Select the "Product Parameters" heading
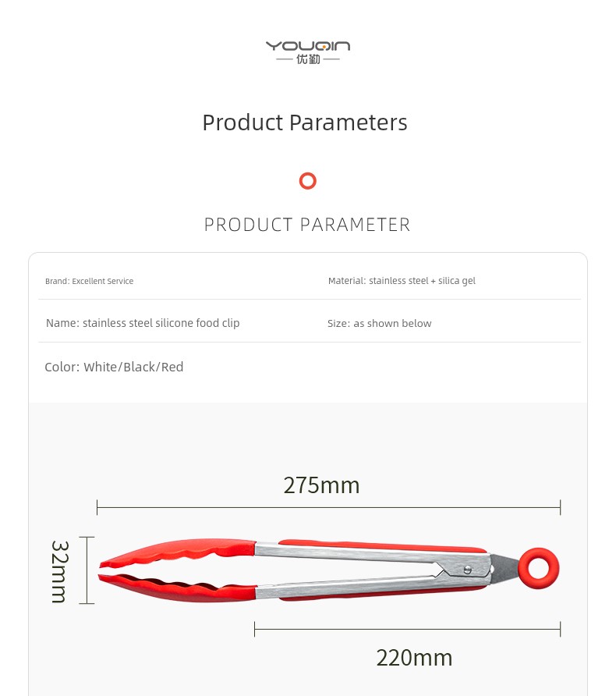The width and height of the screenshot is (616, 696). pyautogui.click(x=305, y=123)
